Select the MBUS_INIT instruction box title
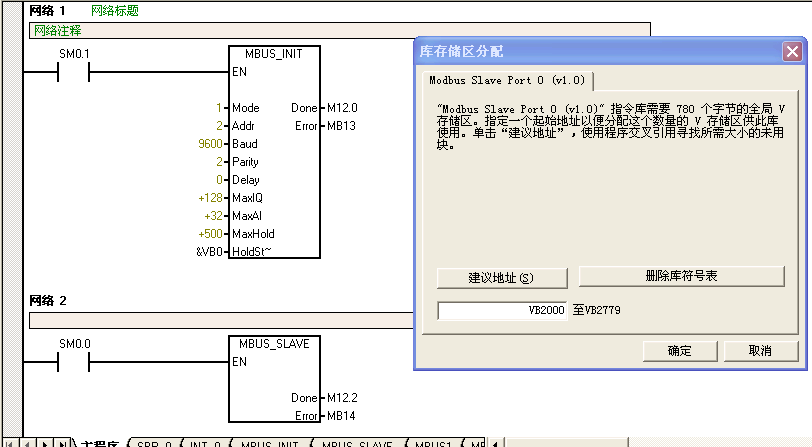Screen dimensions: 812x447 pyautogui.click(x=274, y=54)
